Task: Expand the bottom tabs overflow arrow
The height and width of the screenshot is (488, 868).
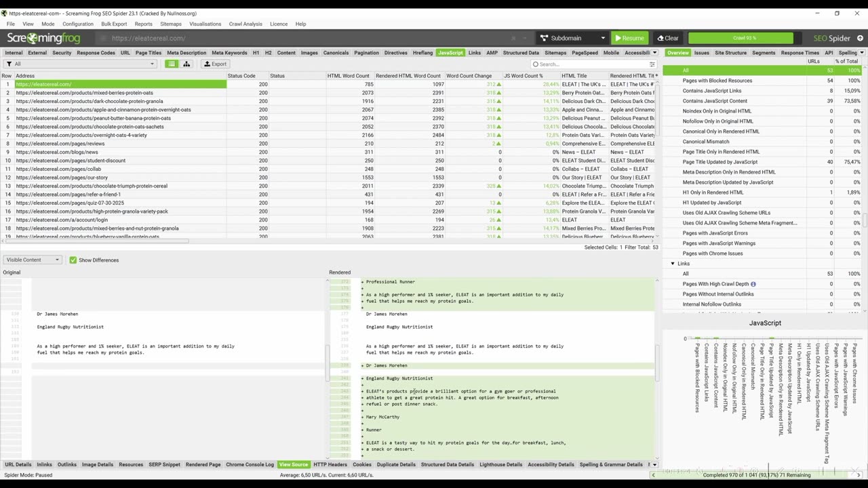Action: (x=650, y=464)
